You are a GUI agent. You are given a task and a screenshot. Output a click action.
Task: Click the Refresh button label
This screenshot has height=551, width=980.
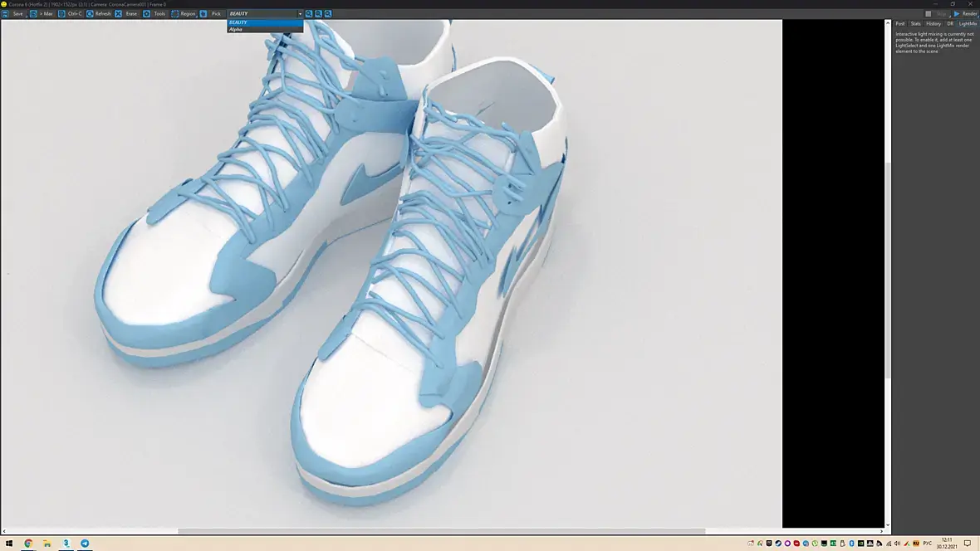(x=102, y=14)
